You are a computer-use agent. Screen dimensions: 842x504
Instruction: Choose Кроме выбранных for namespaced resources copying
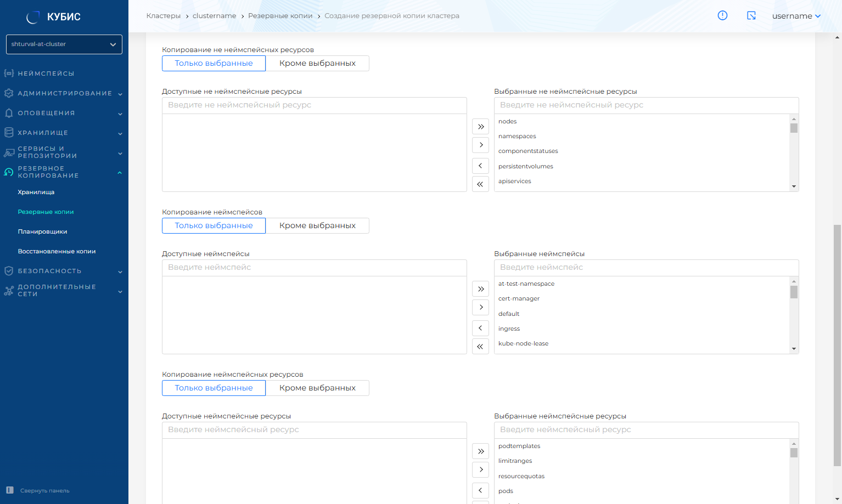(x=317, y=388)
